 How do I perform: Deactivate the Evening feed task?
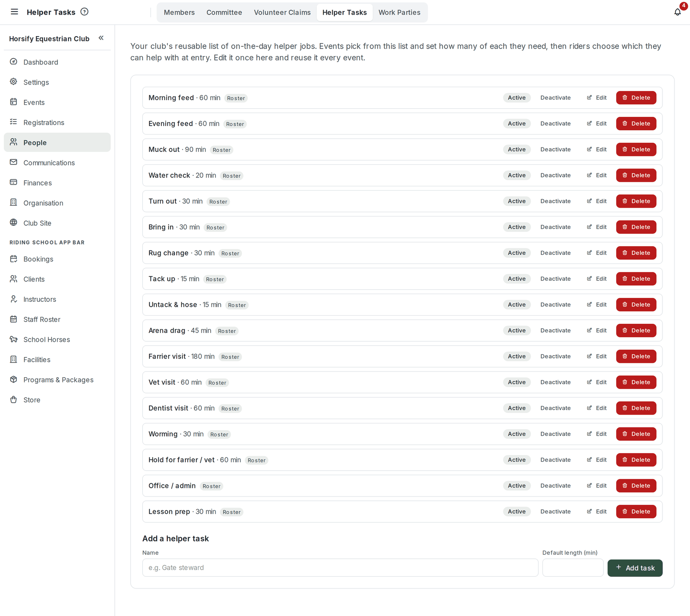point(555,124)
